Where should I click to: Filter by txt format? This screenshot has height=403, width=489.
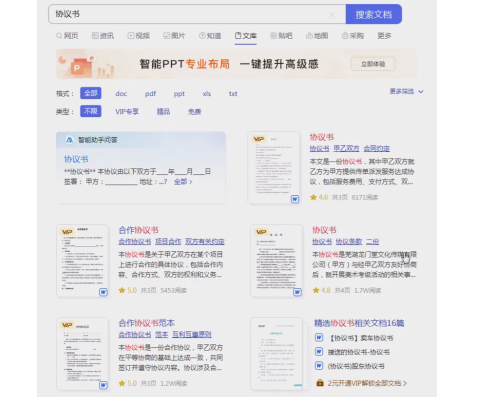tap(233, 94)
